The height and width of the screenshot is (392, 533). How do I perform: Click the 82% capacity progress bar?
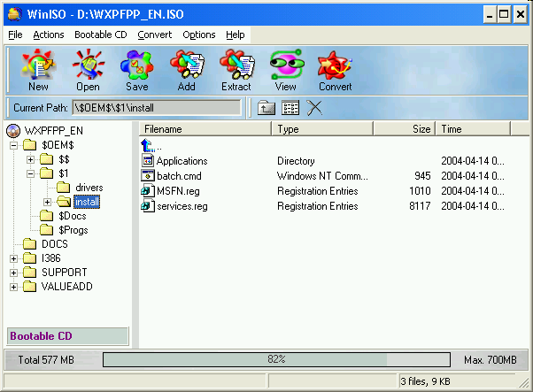coord(277,359)
